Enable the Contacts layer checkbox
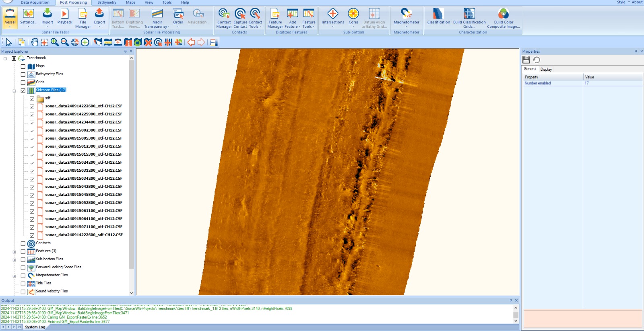This screenshot has height=331, width=644. 23,243
